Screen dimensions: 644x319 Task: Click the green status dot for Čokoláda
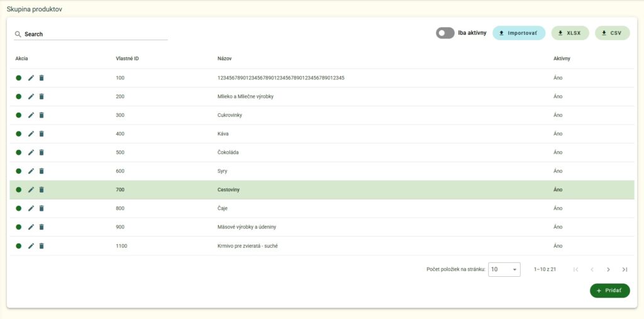pyautogui.click(x=19, y=152)
